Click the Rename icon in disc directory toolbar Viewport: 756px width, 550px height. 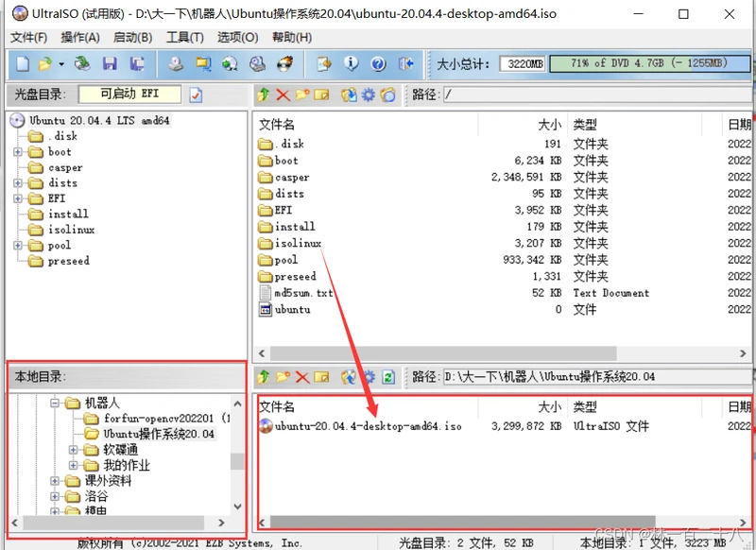coord(321,95)
